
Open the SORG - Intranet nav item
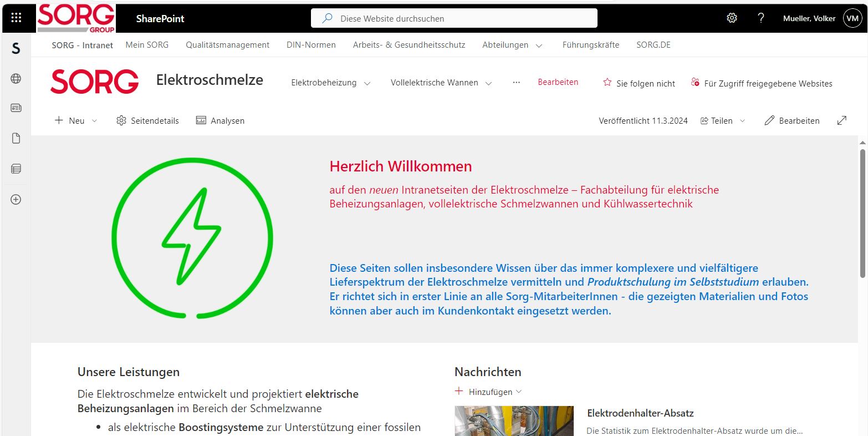pyautogui.click(x=83, y=45)
